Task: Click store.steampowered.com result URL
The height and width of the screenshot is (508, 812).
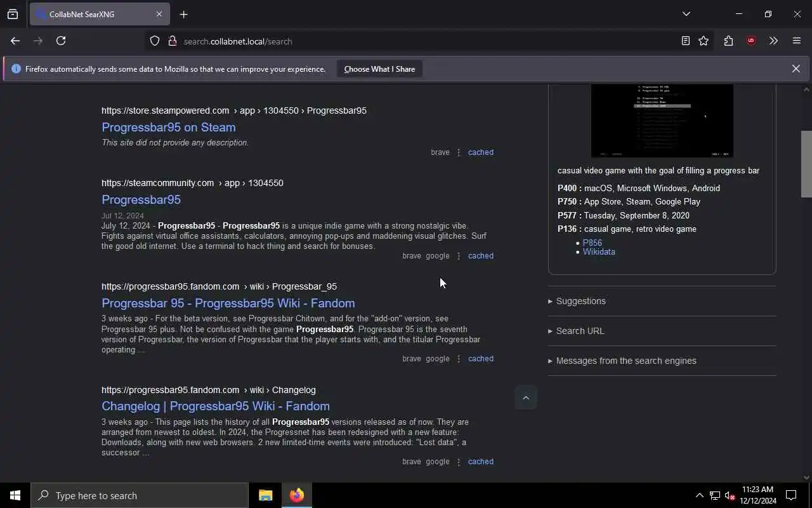Action: click(x=233, y=110)
